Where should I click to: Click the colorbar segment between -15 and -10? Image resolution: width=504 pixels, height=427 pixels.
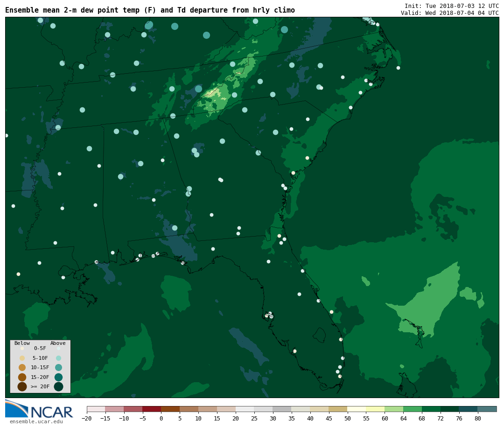[x=114, y=409]
